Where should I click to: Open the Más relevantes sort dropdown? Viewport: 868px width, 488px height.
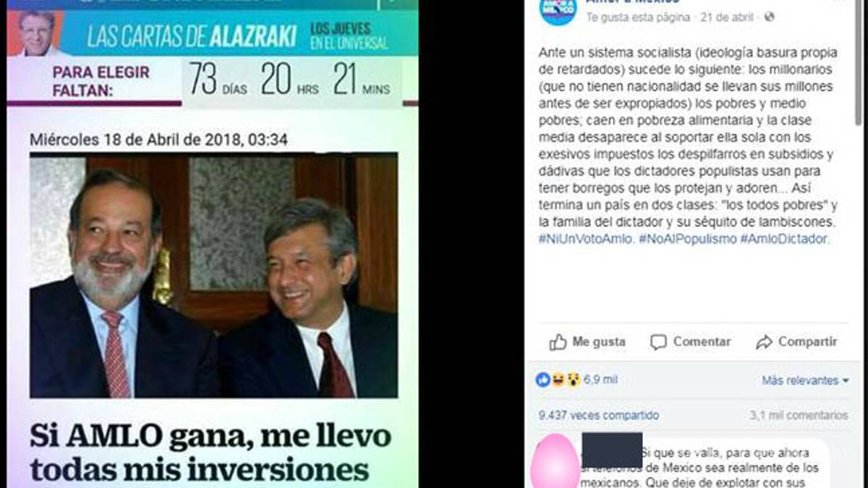[x=805, y=380]
